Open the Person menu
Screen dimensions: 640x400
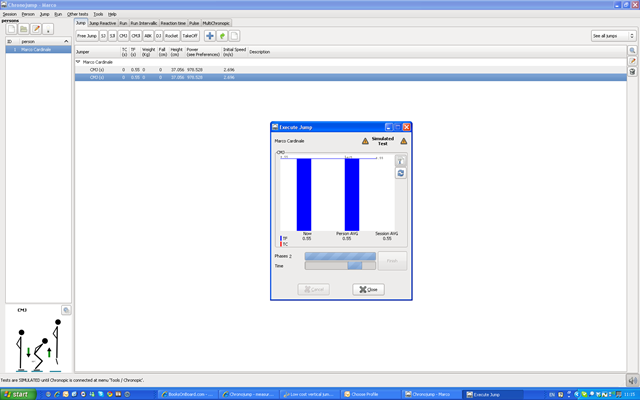(x=28, y=14)
